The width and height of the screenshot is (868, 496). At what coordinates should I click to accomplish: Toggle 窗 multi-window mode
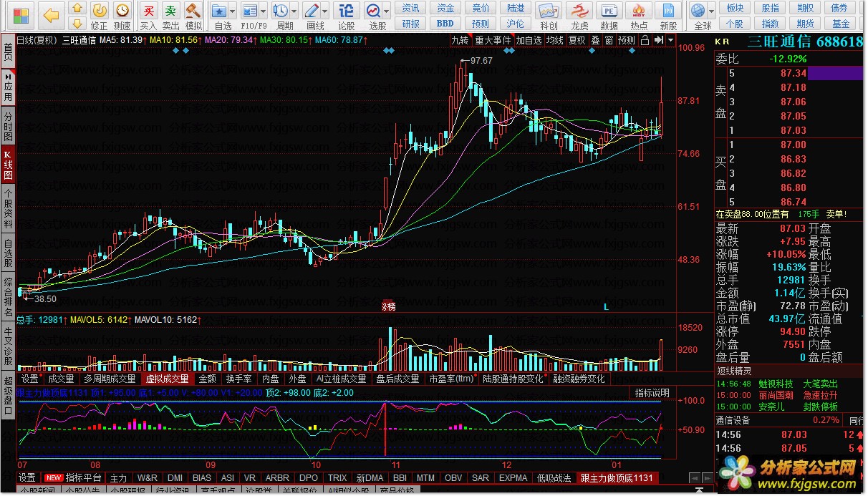pyautogui.click(x=608, y=40)
